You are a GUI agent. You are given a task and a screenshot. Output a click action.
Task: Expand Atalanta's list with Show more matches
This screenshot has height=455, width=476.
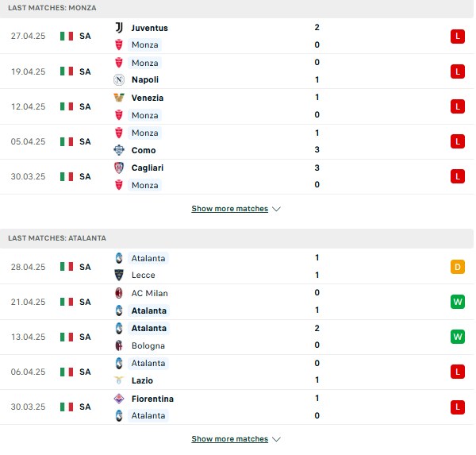coord(230,439)
